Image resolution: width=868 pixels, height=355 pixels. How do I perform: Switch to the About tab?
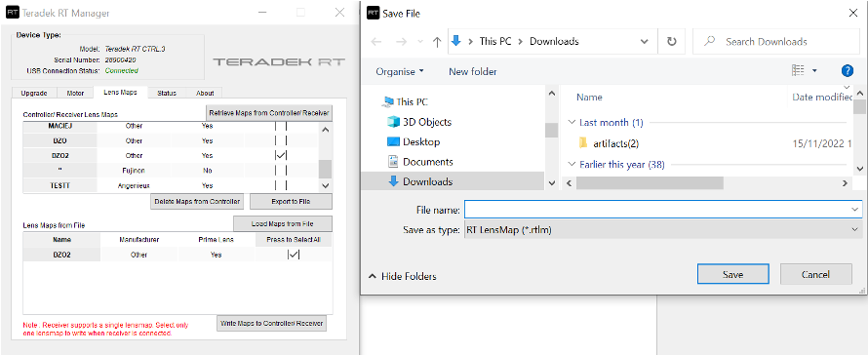pos(204,93)
